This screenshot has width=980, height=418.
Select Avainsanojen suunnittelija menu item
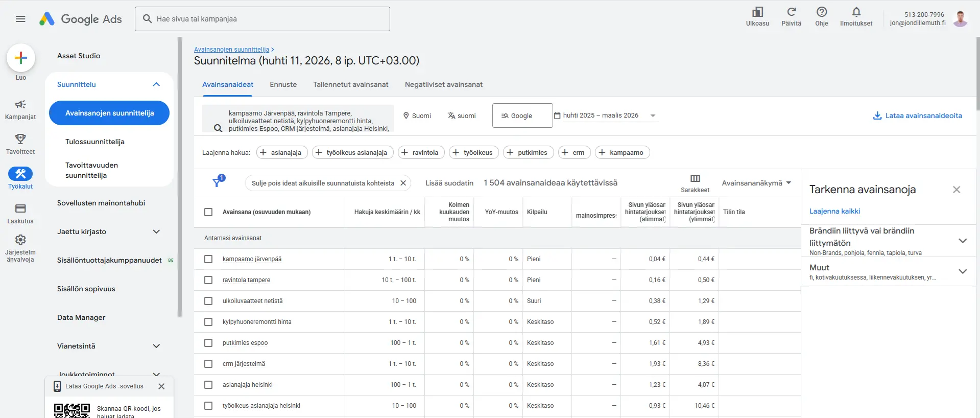(x=109, y=113)
